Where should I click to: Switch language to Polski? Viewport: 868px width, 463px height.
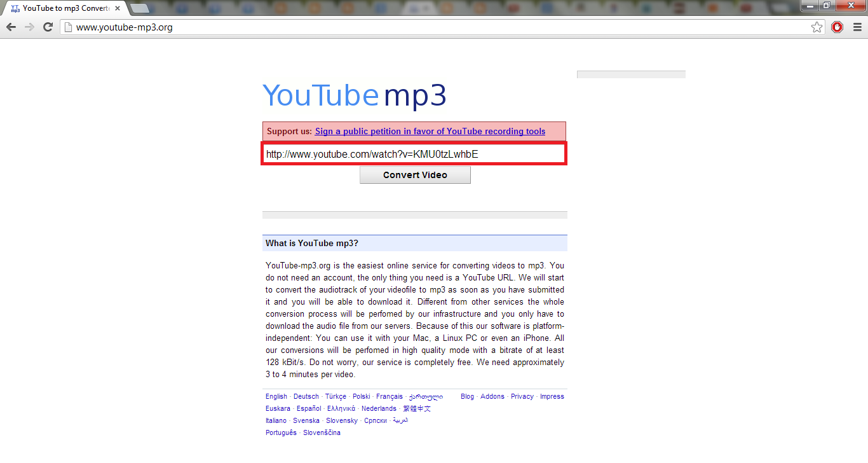[362, 397]
